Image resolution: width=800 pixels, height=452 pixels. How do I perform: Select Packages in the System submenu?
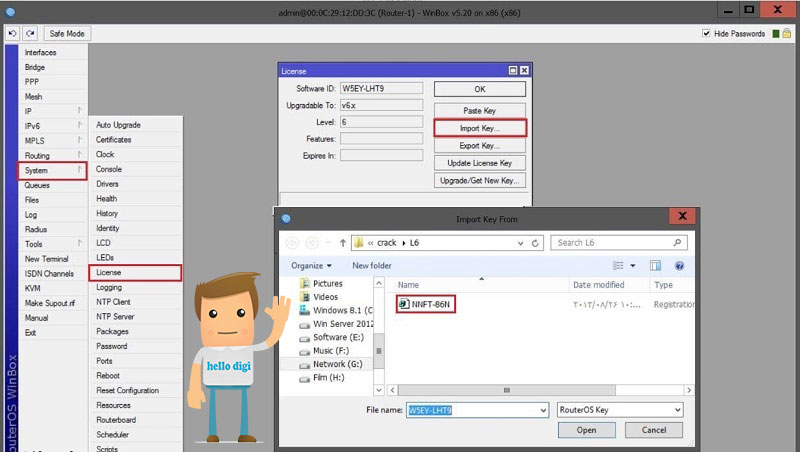[x=112, y=331]
